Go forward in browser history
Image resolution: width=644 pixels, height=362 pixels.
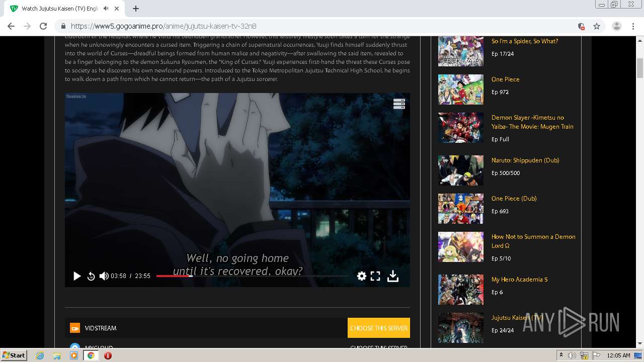[27, 26]
